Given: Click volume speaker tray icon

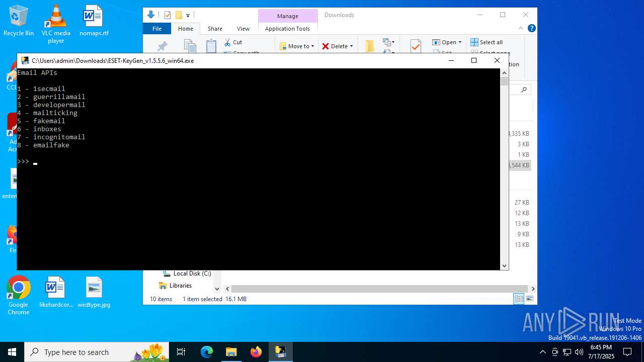Looking at the screenshot, I should click(x=579, y=352).
